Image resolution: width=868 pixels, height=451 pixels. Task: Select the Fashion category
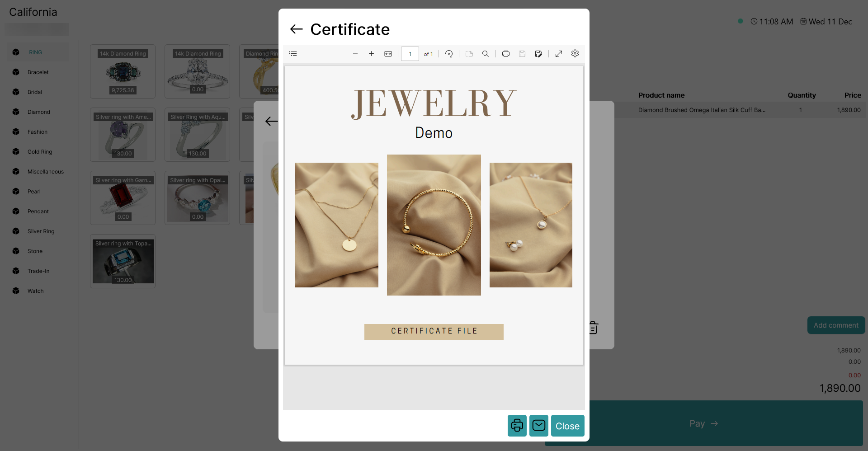(x=38, y=132)
